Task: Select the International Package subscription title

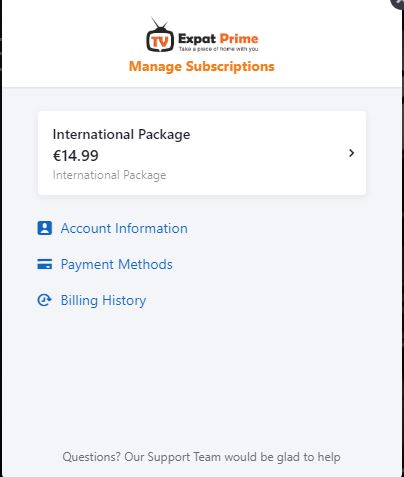Action: tap(121, 134)
